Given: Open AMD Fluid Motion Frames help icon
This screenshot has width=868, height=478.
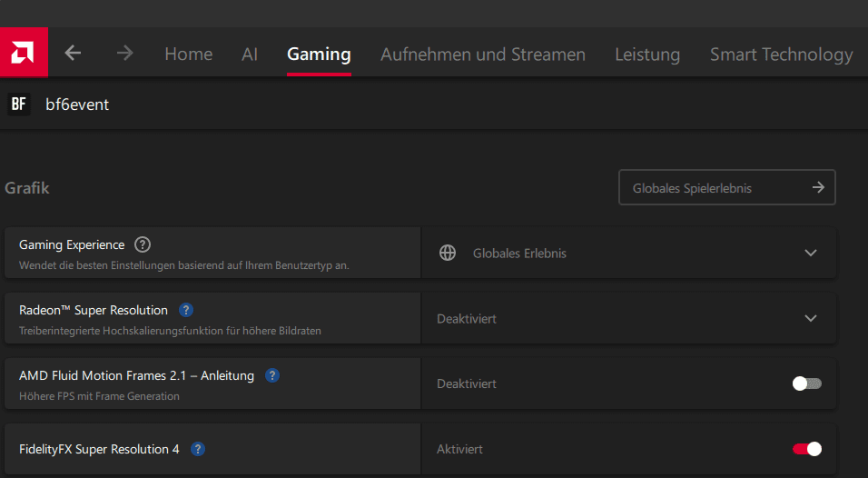Looking at the screenshot, I should pyautogui.click(x=272, y=375).
